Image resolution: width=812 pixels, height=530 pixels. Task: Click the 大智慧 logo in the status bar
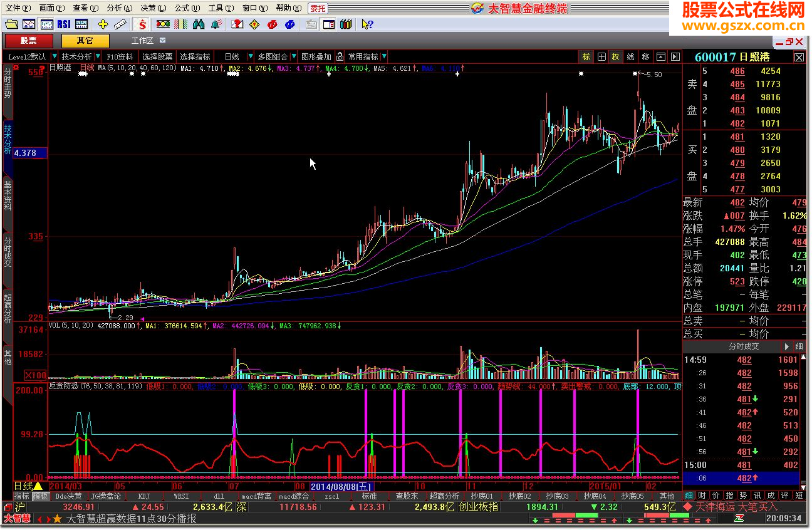click(x=17, y=519)
